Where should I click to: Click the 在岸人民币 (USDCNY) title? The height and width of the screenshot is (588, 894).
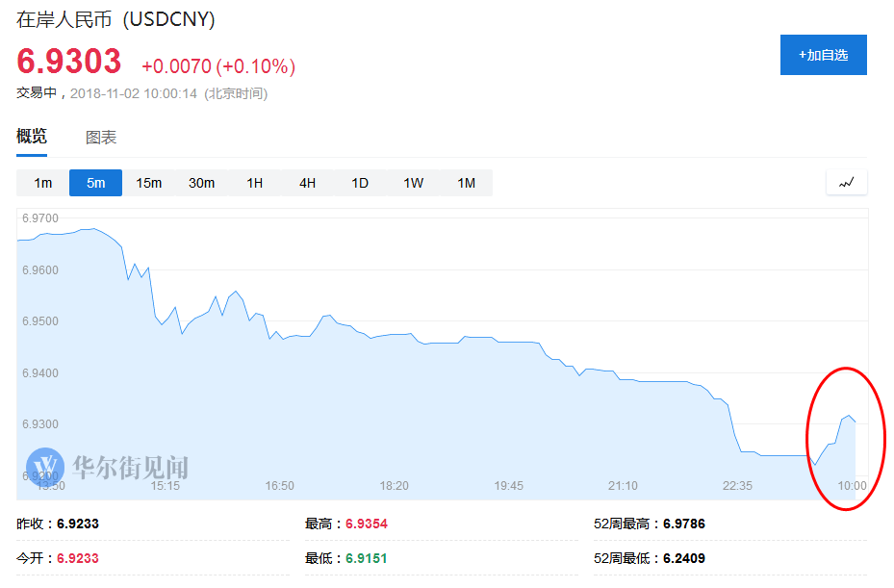tap(115, 19)
